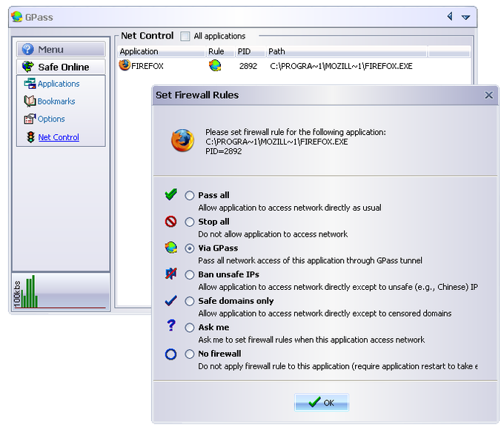Open the Applications link

59,84
